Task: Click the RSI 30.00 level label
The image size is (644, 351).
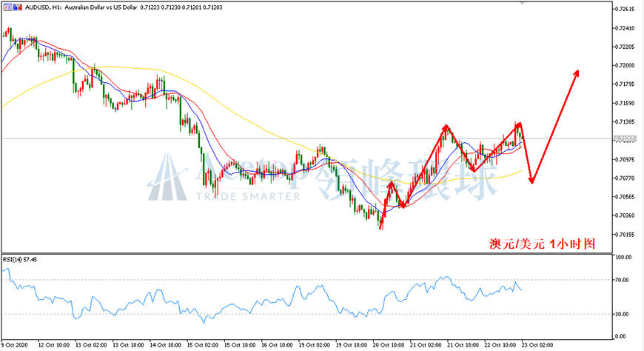Action: point(622,314)
